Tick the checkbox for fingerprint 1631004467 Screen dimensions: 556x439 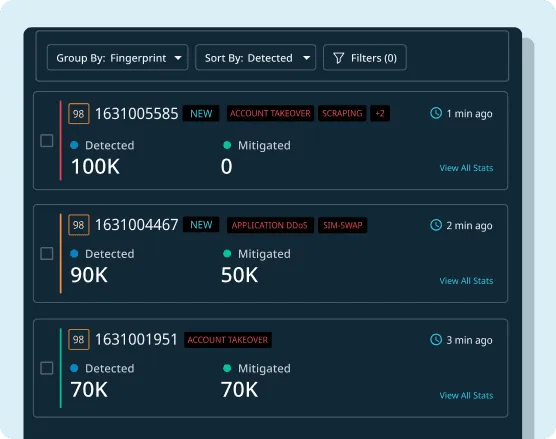coord(47,254)
